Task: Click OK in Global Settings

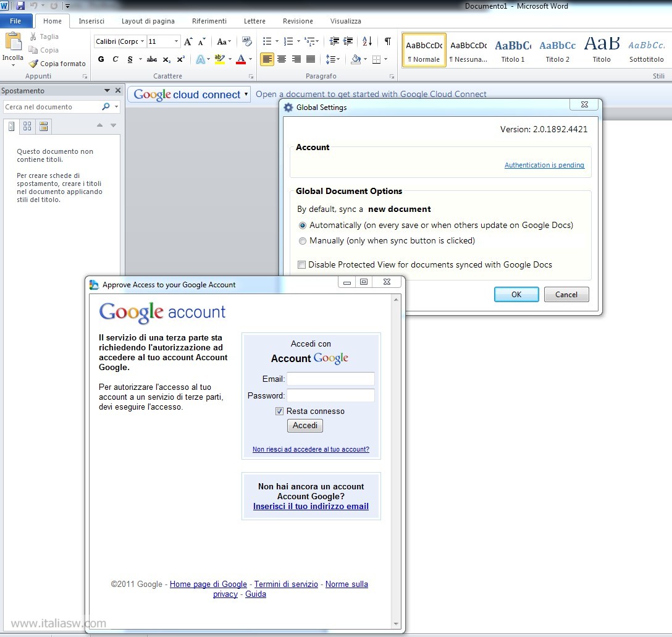Action: pos(516,295)
